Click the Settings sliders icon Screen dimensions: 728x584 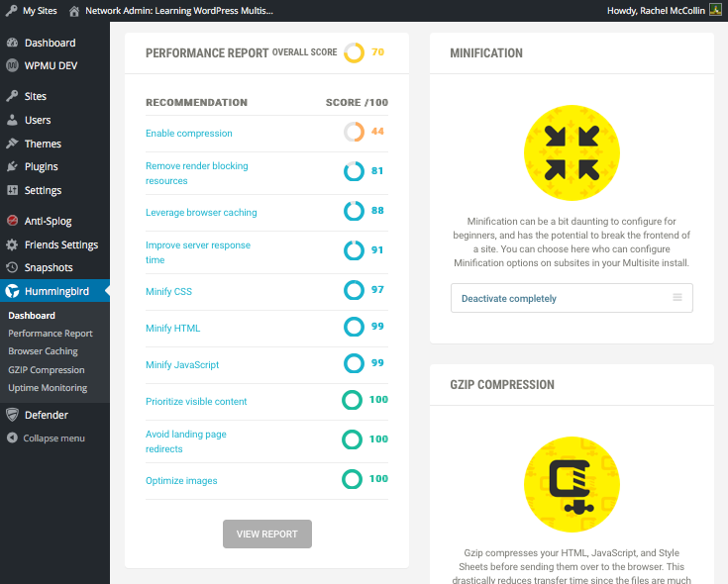coord(13,190)
